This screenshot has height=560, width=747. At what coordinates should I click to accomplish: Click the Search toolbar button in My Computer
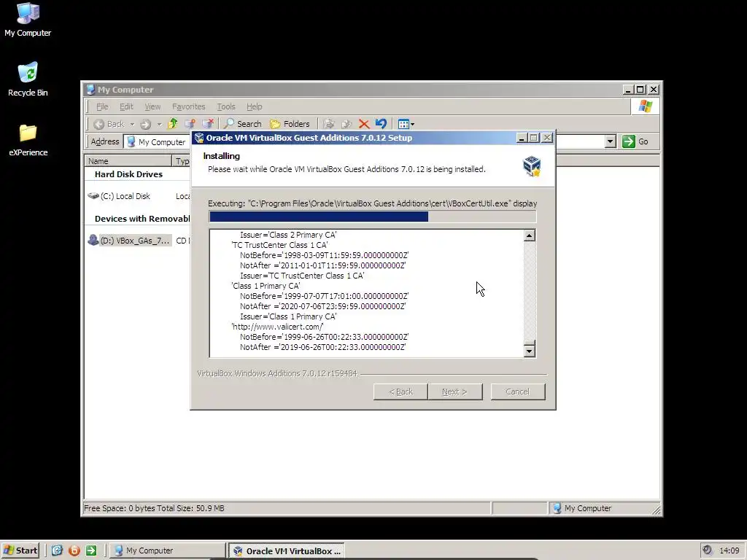(243, 124)
